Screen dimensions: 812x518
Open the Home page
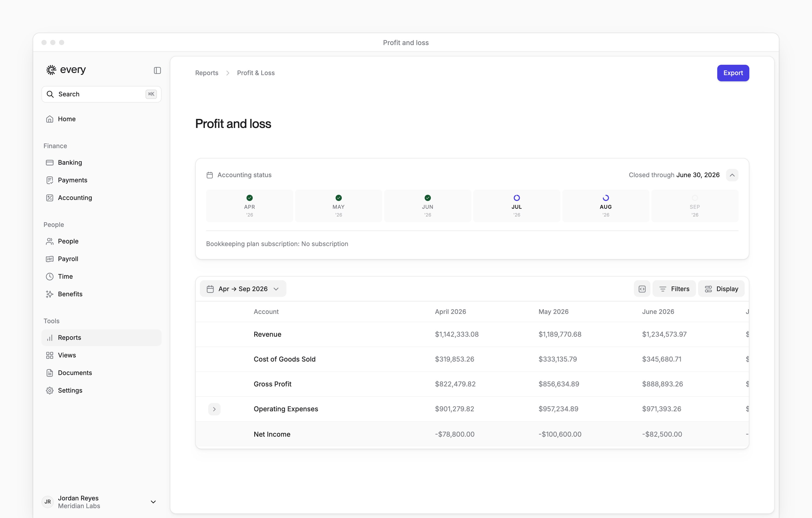pos(101,119)
